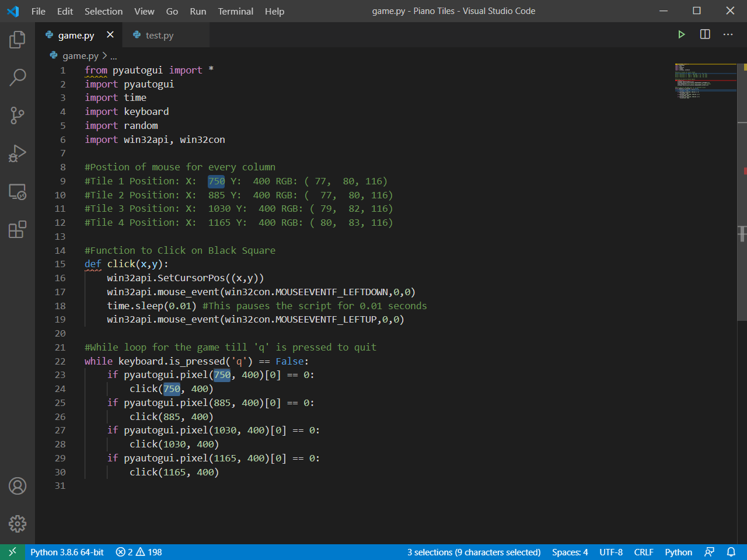
Task: Open the Extensions marketplace
Action: pyautogui.click(x=17, y=230)
